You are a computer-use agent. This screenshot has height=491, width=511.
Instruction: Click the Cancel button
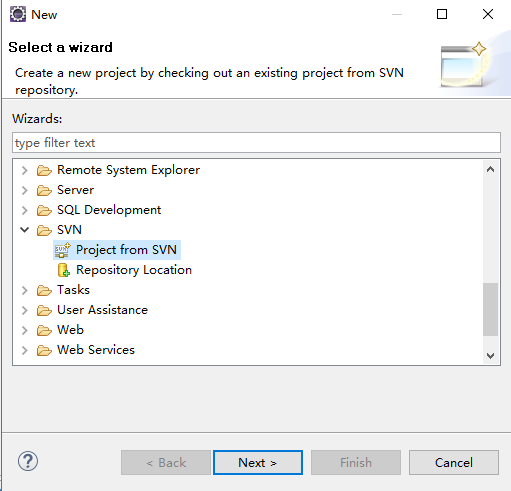tap(454, 463)
